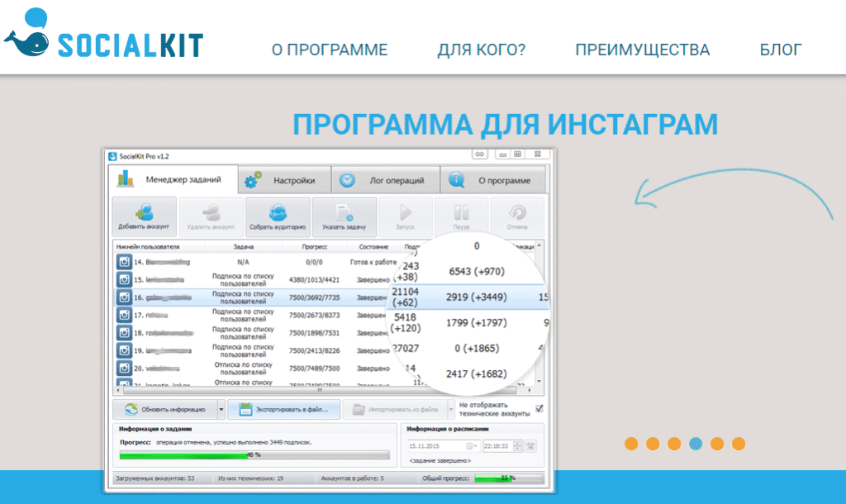Select the first orange carousel dot
This screenshot has height=504, width=846.
tap(631, 444)
